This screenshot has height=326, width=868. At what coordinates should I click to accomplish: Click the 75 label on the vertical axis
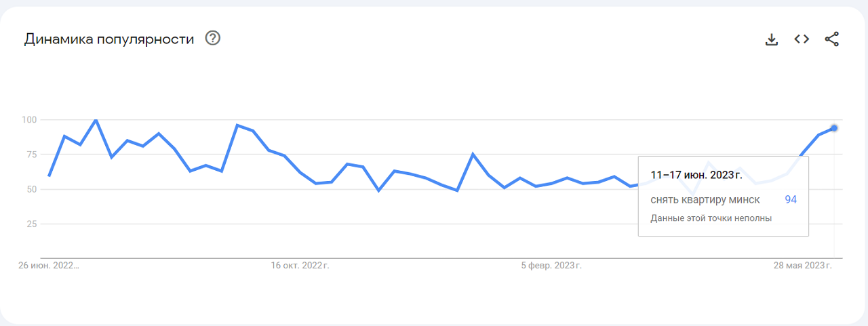[31, 155]
